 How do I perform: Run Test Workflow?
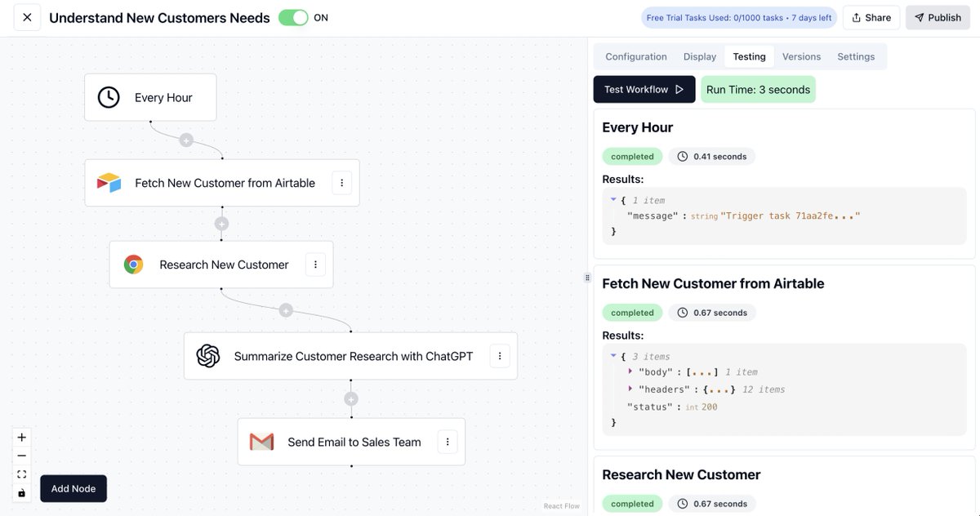pyautogui.click(x=644, y=90)
